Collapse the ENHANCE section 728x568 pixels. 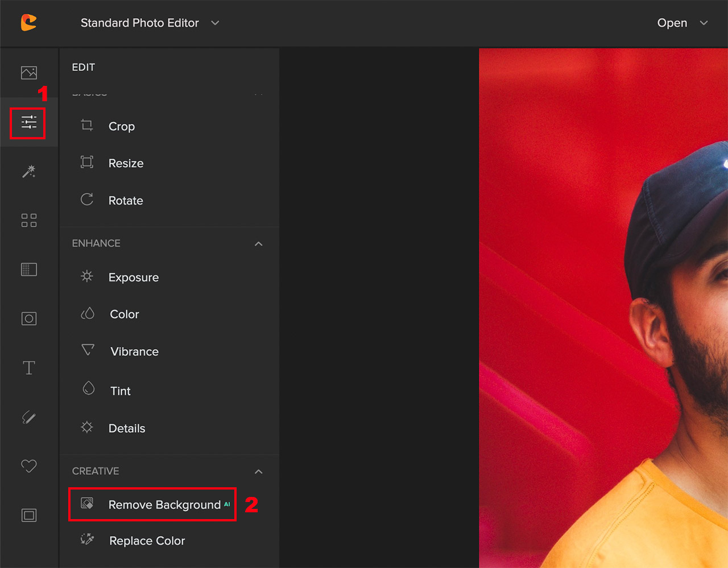(259, 243)
